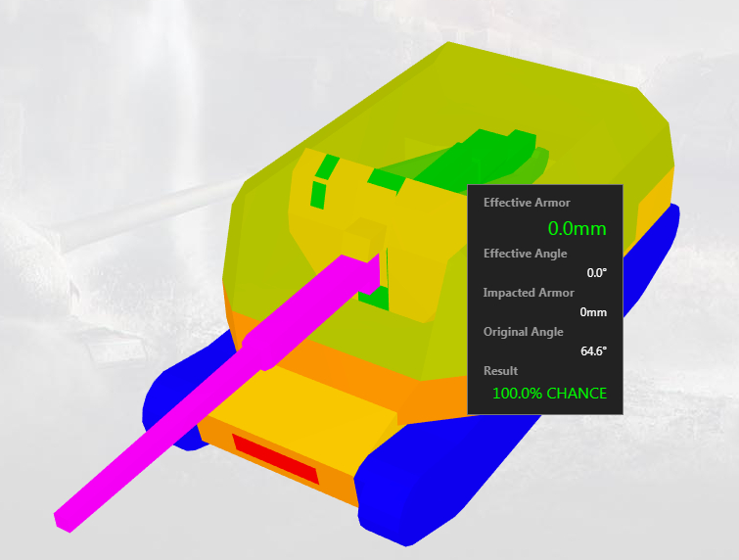Click the 'Original Angle' label

click(x=523, y=332)
